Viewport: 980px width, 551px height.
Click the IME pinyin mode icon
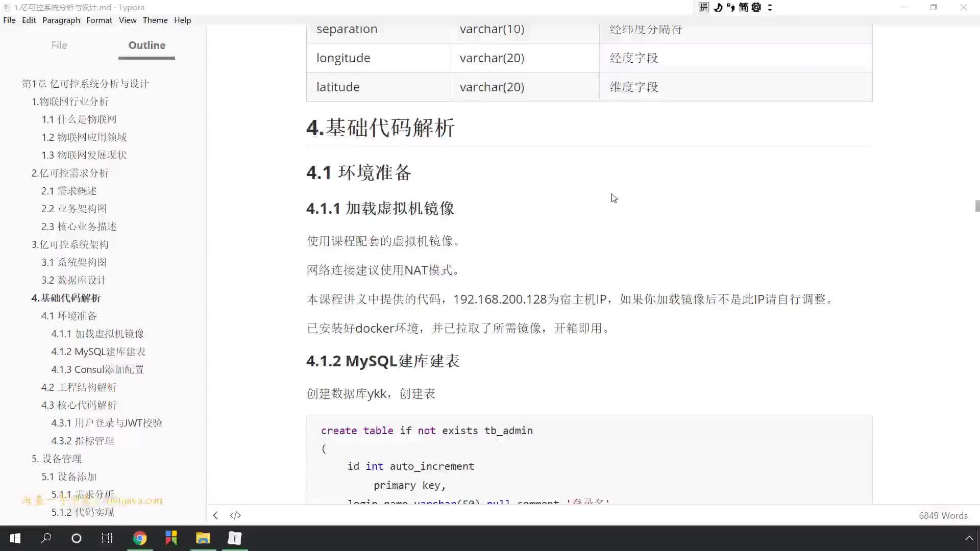[x=704, y=7]
